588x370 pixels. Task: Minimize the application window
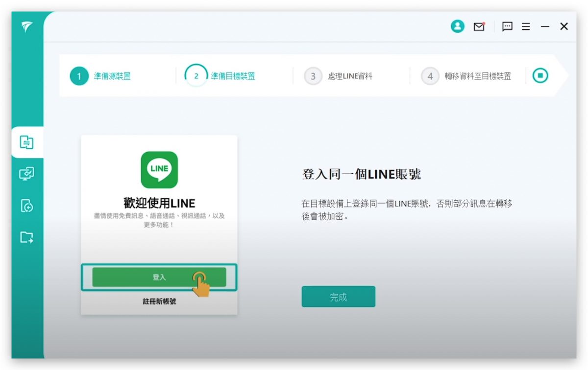(x=545, y=27)
